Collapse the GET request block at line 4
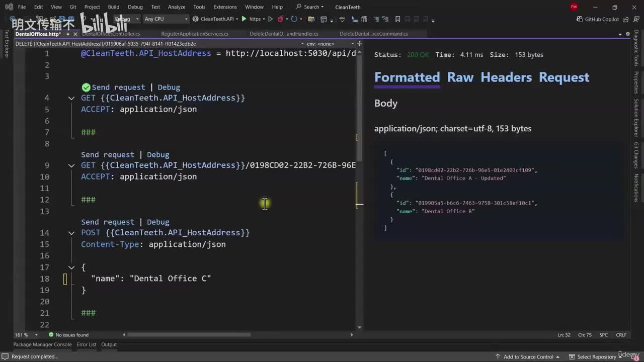 [71, 98]
